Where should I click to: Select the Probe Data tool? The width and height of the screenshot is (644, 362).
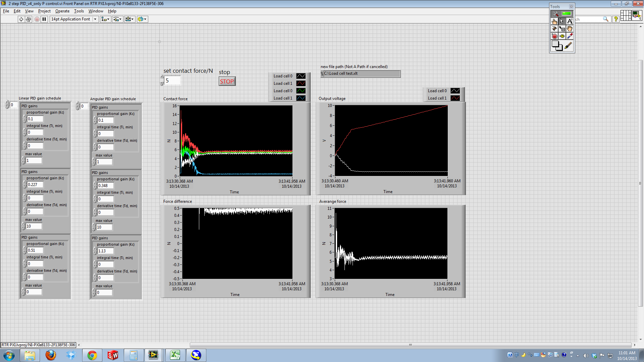(562, 36)
